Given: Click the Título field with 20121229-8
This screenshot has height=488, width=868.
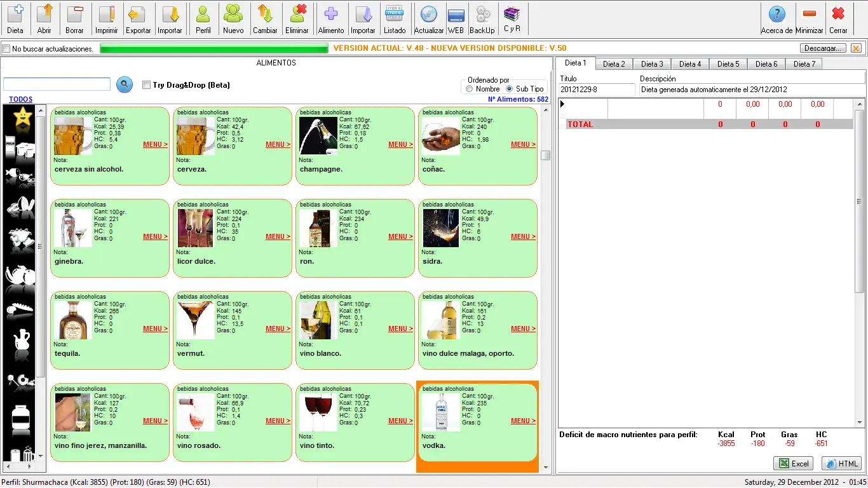Looking at the screenshot, I should (x=597, y=90).
